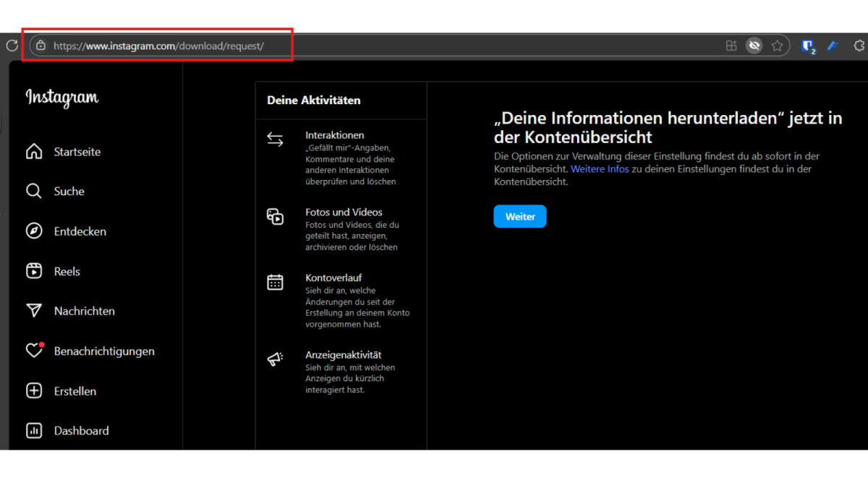Screen dimensions: 868x488
Task: Reload the page with the refresh button
Action: 12,46
